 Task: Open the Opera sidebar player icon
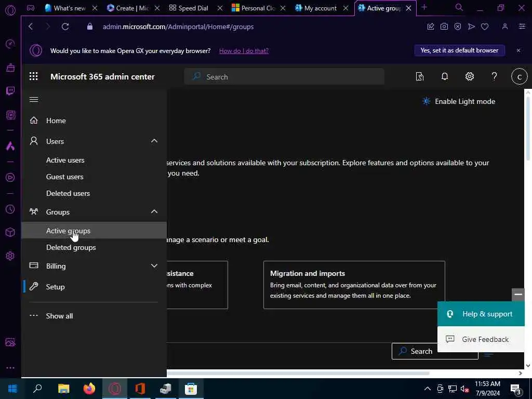click(x=10, y=177)
